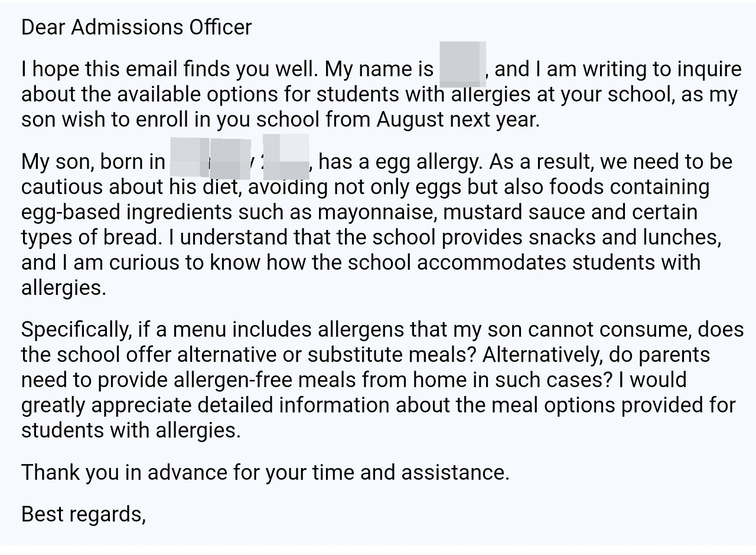756x555 pixels.
Task: Click the sentence "I hope this email finds you well"
Action: pos(170,69)
